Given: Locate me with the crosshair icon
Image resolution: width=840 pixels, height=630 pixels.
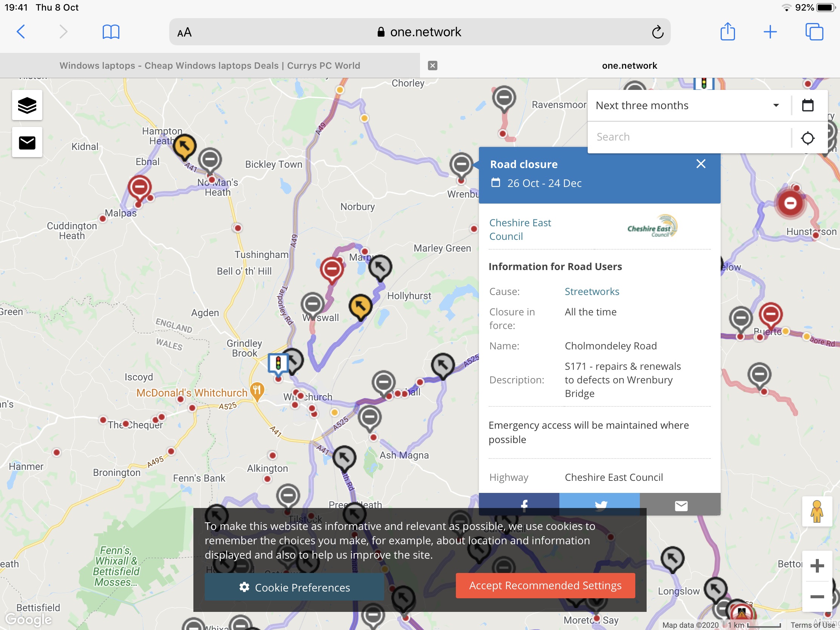Looking at the screenshot, I should pyautogui.click(x=808, y=137).
